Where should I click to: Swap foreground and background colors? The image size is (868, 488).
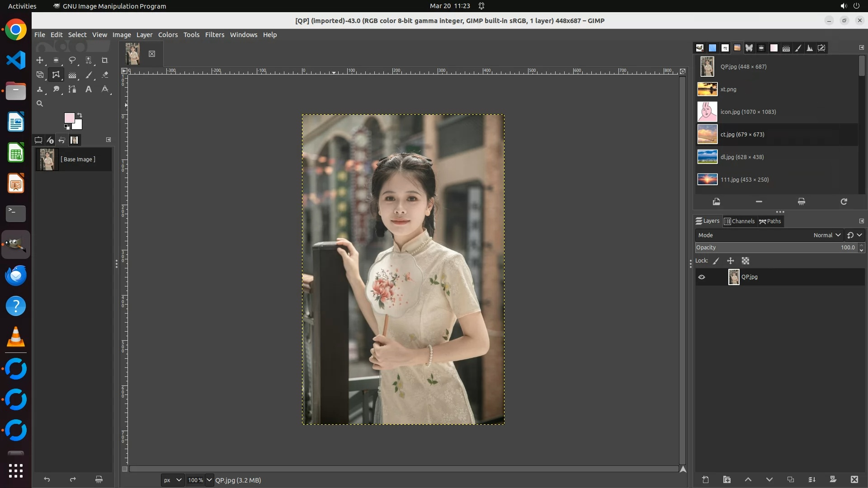pos(80,115)
